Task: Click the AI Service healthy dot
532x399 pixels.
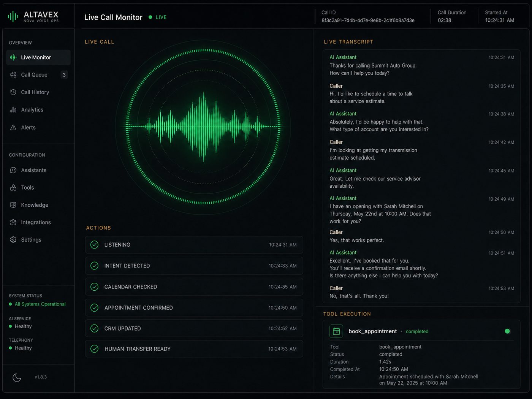Action: [x=10, y=326]
